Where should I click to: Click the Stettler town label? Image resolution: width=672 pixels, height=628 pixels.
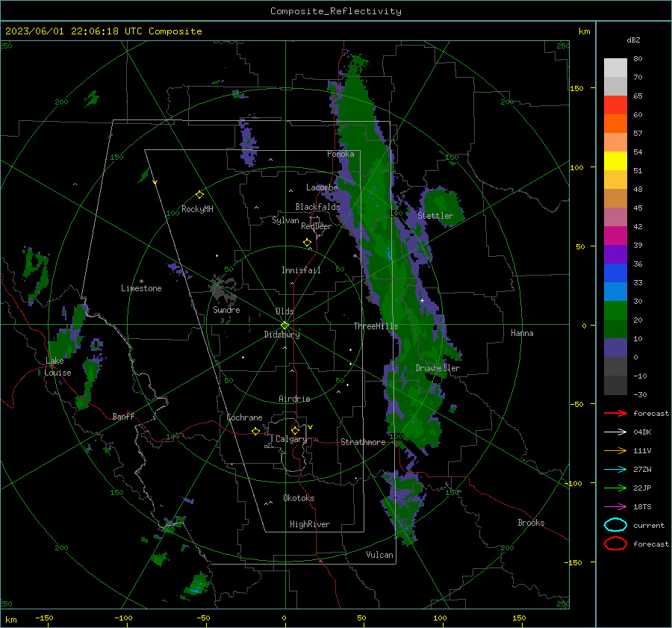pos(435,216)
